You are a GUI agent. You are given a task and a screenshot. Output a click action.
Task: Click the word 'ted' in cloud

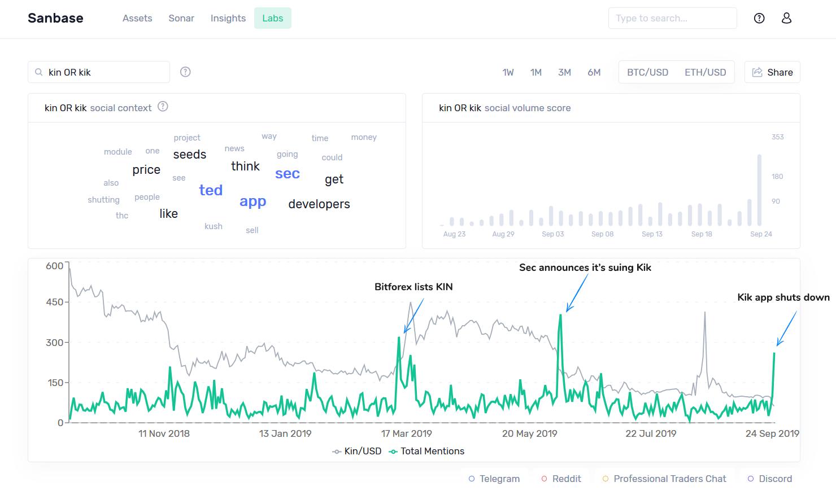211,190
